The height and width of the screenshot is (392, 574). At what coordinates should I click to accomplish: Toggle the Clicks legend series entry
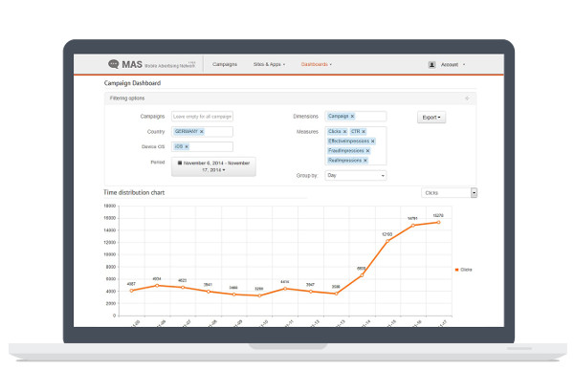pos(463,270)
